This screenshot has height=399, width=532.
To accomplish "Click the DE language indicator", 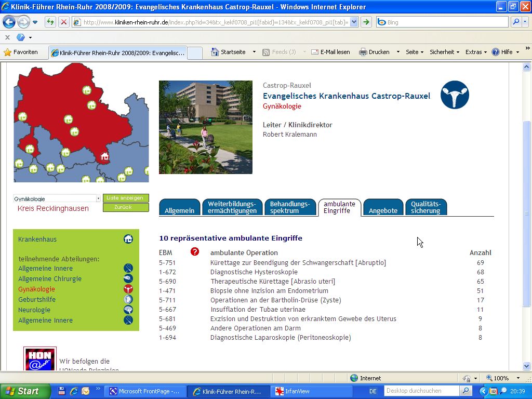I will 373,391.
